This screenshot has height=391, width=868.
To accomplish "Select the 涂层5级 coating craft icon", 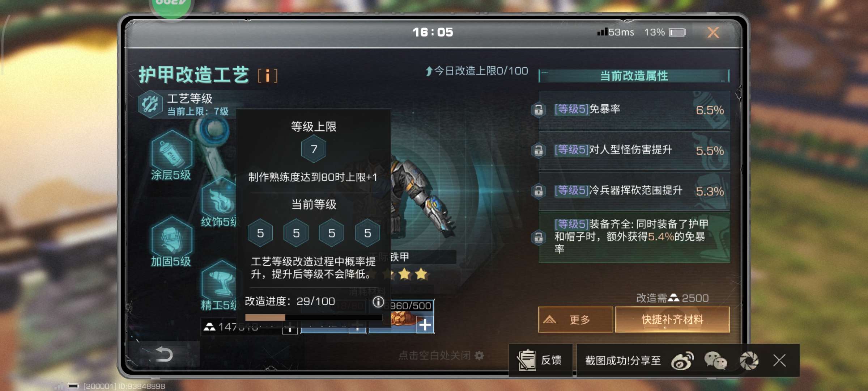I will point(172,153).
